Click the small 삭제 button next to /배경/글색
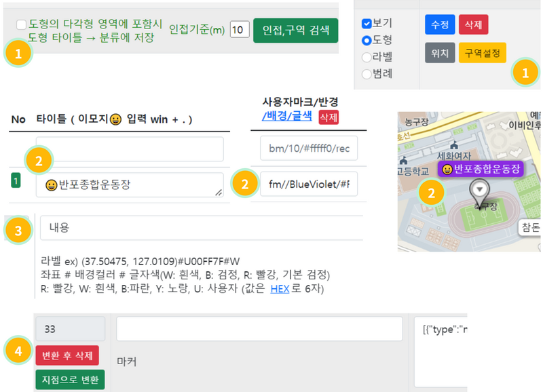The width and height of the screenshot is (543, 392). 329,117
